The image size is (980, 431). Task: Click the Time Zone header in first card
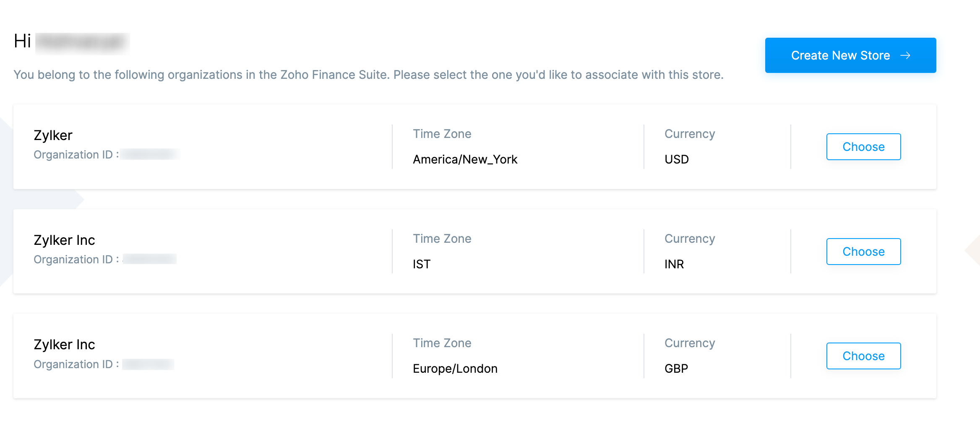tap(442, 134)
